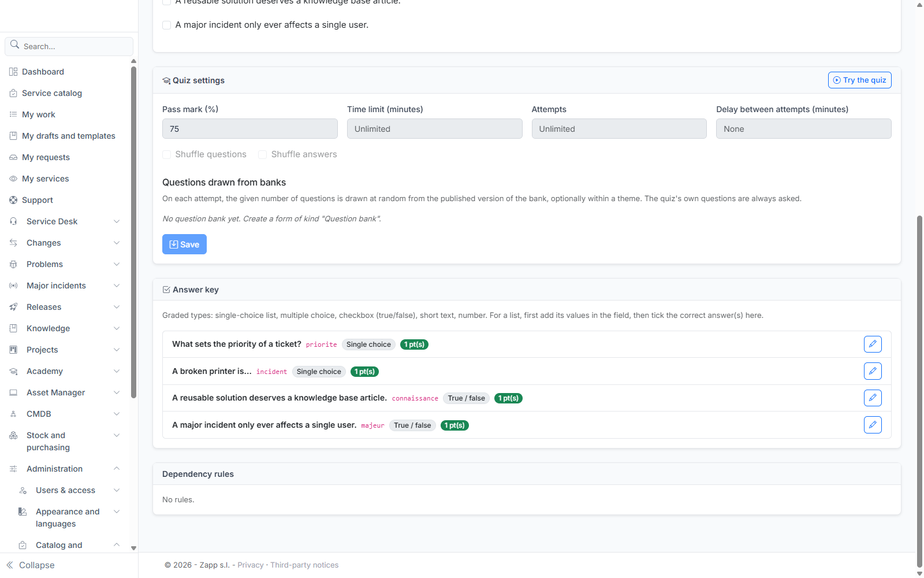Edit the 'A broken printer is' answer
This screenshot has width=924, height=578.
(873, 371)
